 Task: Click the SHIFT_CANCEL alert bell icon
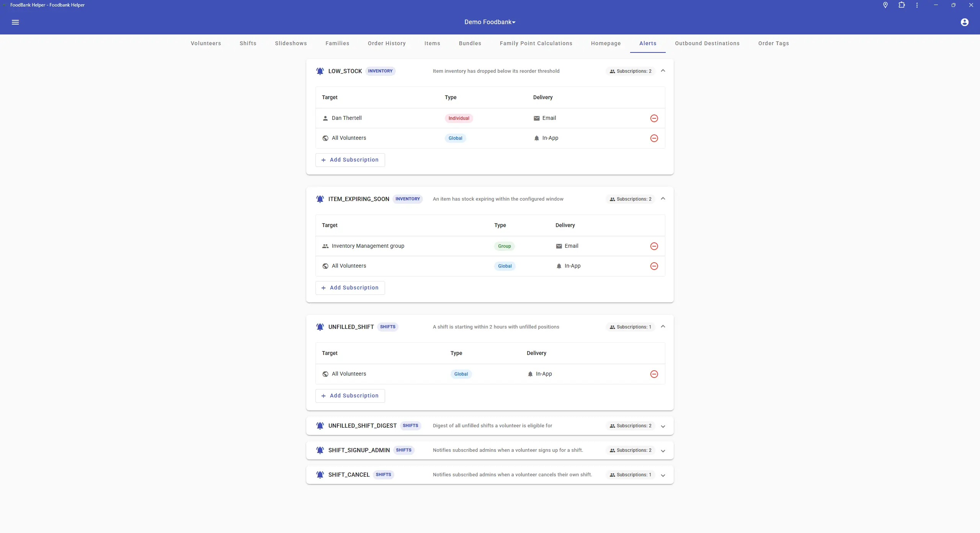(x=320, y=475)
